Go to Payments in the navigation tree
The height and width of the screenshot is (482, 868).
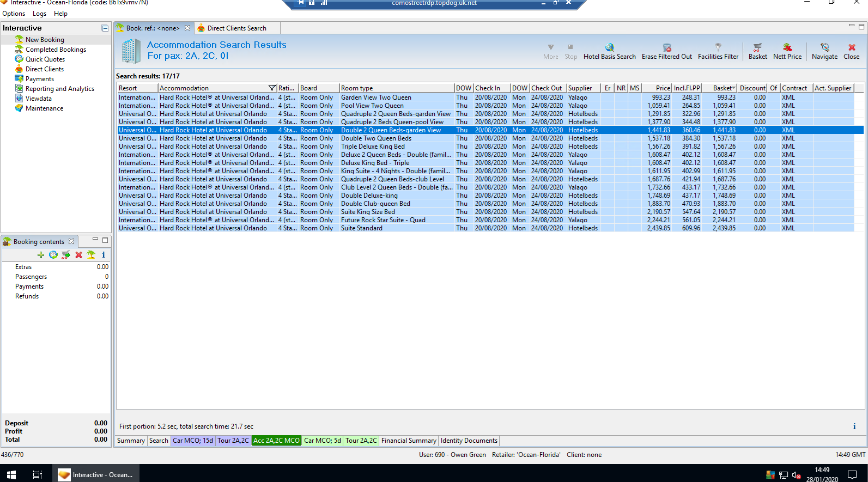click(40, 79)
